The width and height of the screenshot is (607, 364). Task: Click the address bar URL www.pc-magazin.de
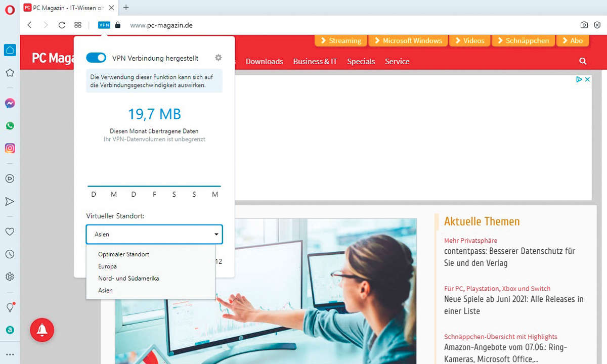click(161, 25)
